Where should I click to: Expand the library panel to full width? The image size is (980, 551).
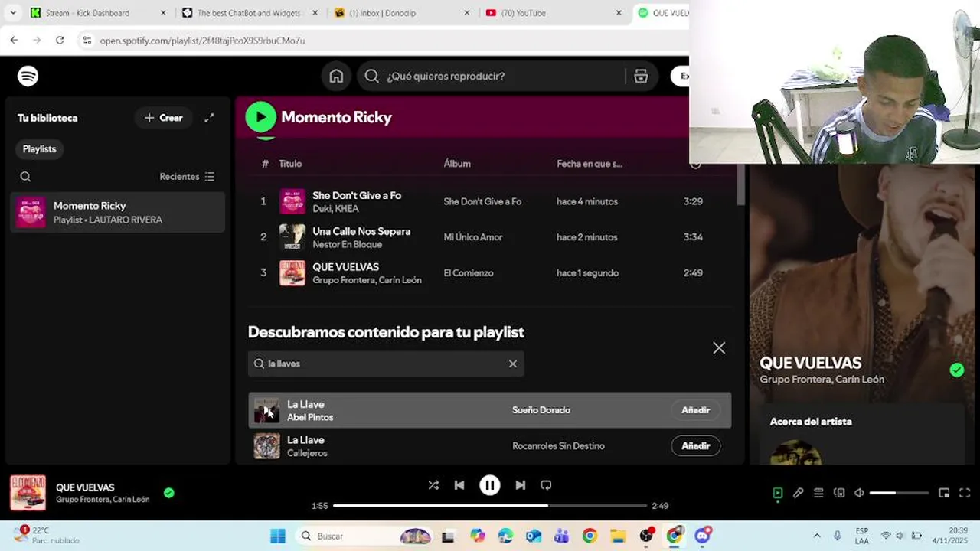tap(209, 118)
